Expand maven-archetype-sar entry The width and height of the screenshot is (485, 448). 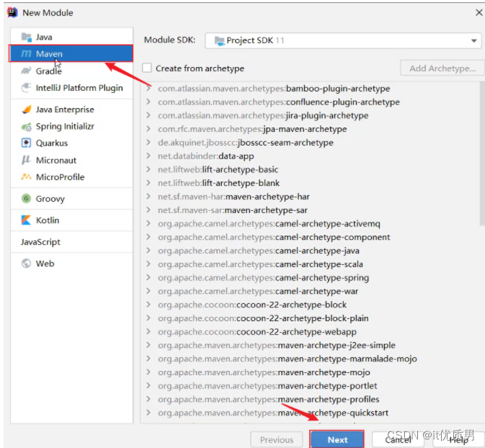[x=148, y=210]
